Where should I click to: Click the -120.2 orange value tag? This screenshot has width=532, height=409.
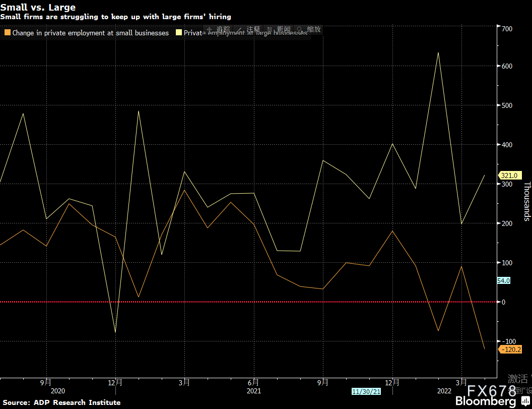click(x=510, y=349)
